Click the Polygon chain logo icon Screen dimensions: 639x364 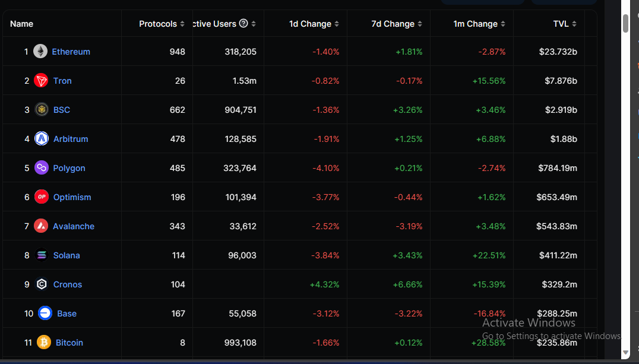[41, 167]
